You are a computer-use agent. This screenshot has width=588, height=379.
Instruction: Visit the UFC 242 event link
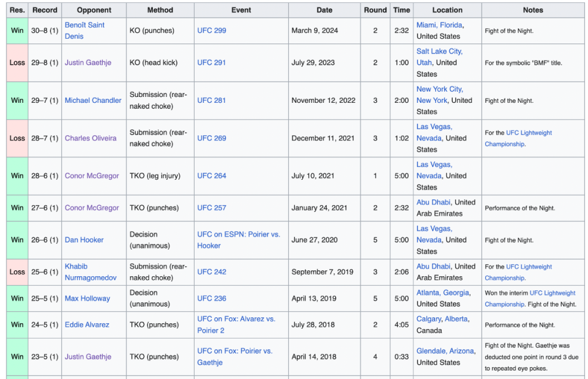(212, 272)
